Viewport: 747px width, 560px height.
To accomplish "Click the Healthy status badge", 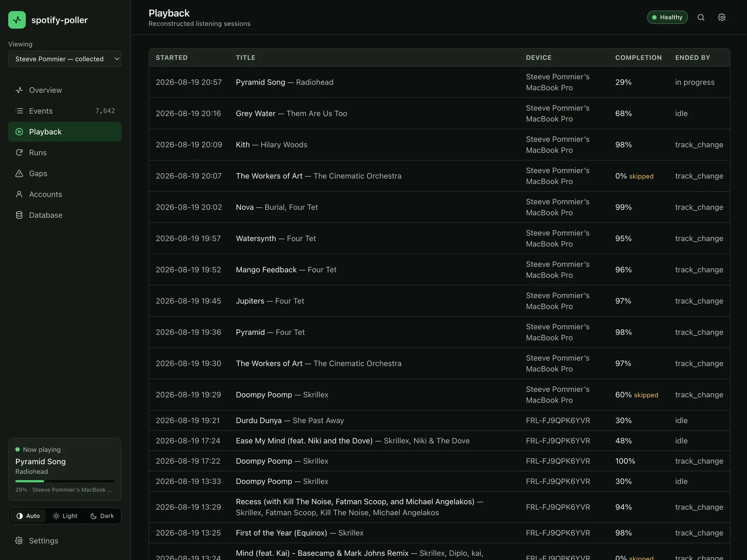I will [667, 17].
